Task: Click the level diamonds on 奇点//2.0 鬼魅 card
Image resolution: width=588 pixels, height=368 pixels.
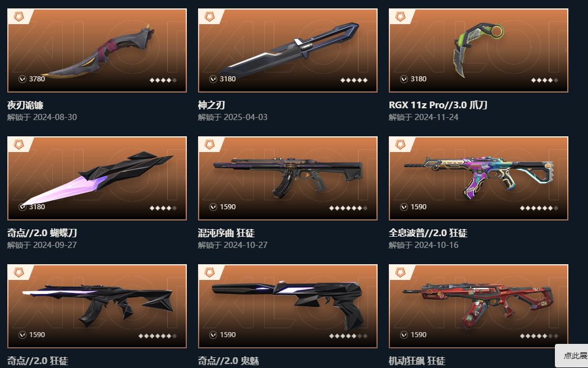Action: 348,336
